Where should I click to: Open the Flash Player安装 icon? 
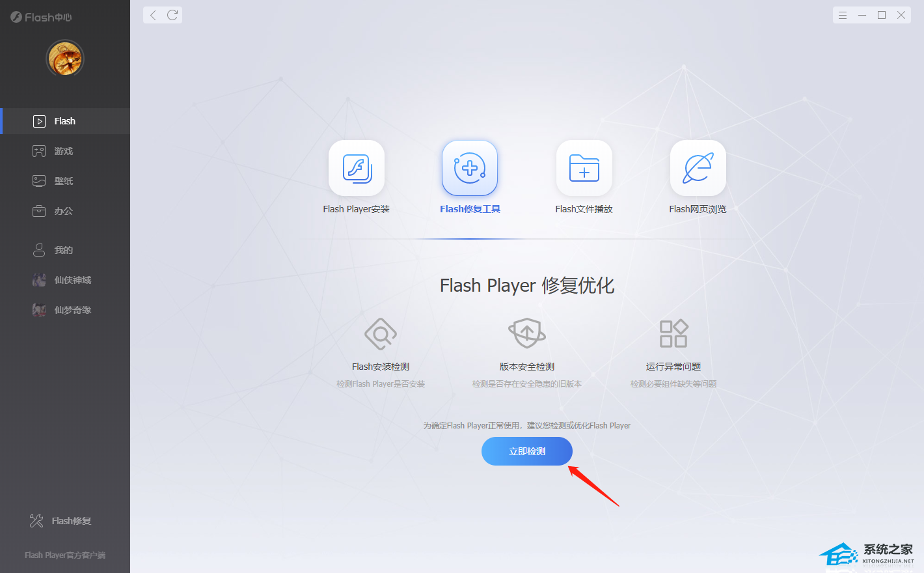tap(357, 168)
